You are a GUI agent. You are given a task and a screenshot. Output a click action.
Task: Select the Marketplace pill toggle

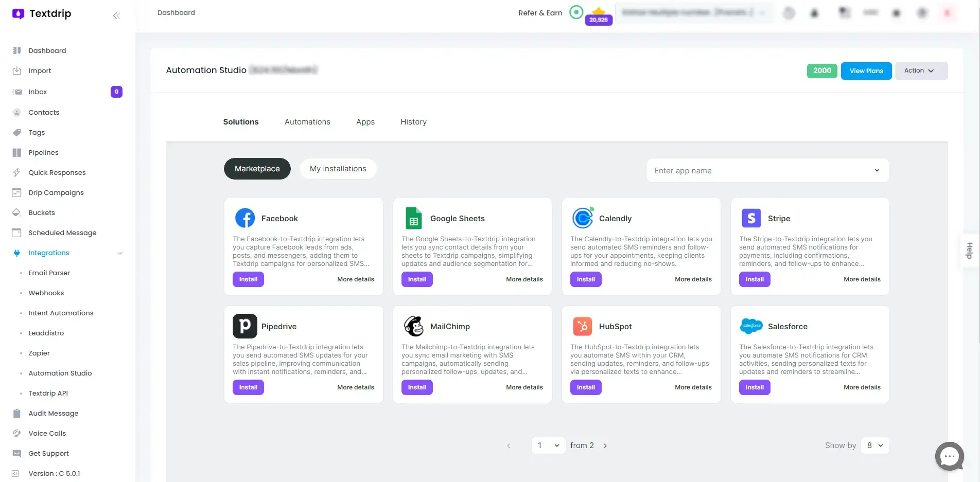[x=257, y=169]
